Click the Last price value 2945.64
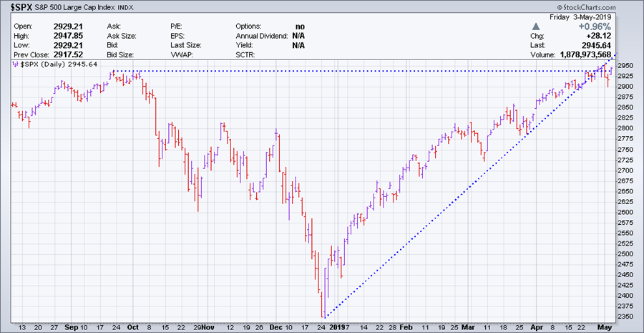Viewport: 644px width, 333px height. (615, 44)
